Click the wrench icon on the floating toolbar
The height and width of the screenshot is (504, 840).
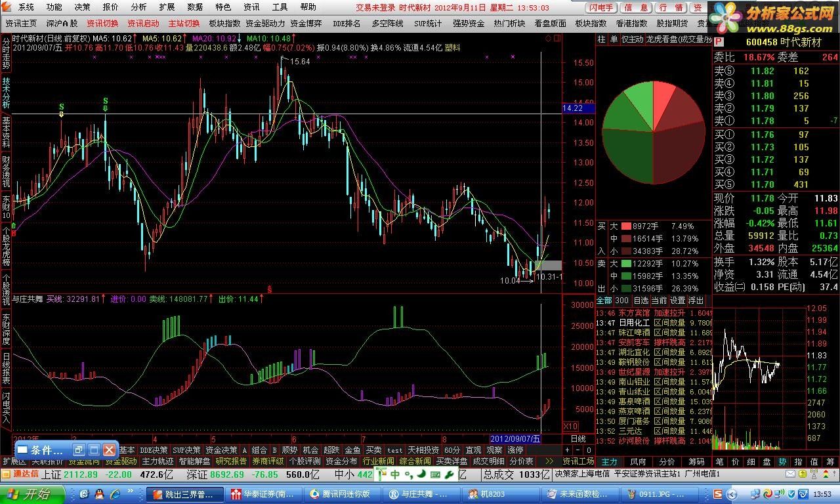450,474
